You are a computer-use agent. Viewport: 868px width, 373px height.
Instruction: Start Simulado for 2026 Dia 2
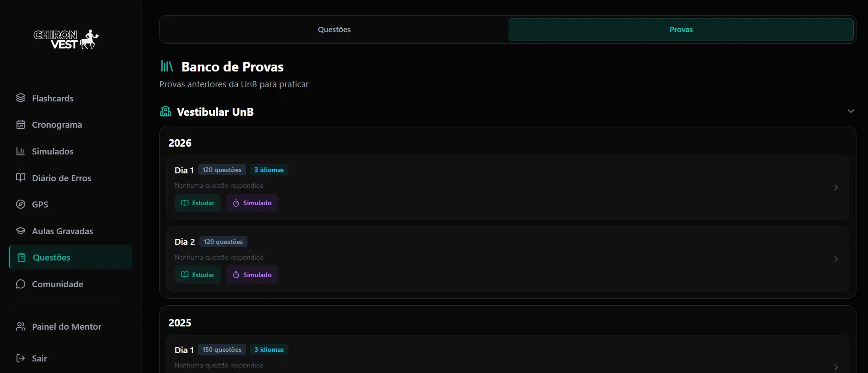click(x=252, y=275)
